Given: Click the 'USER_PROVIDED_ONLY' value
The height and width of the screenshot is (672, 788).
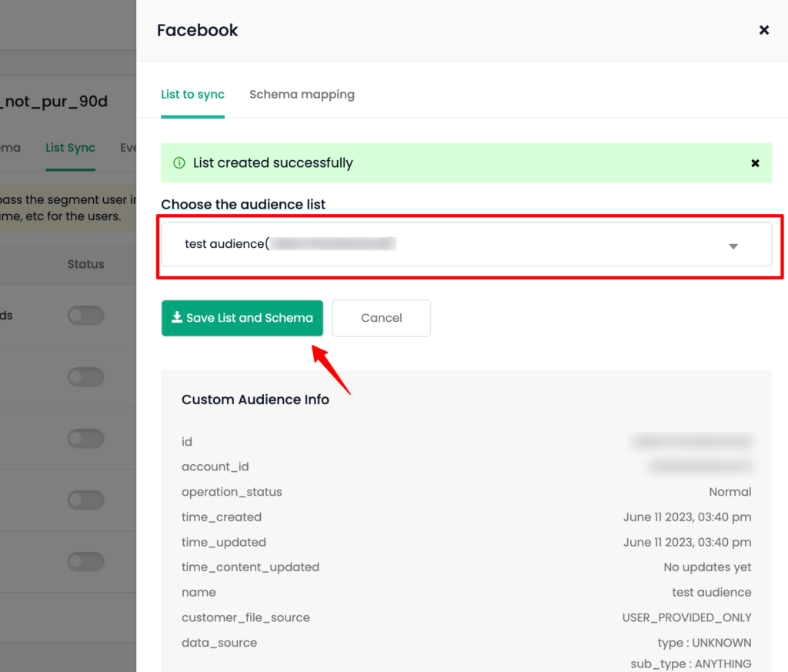Looking at the screenshot, I should pyautogui.click(x=686, y=617).
